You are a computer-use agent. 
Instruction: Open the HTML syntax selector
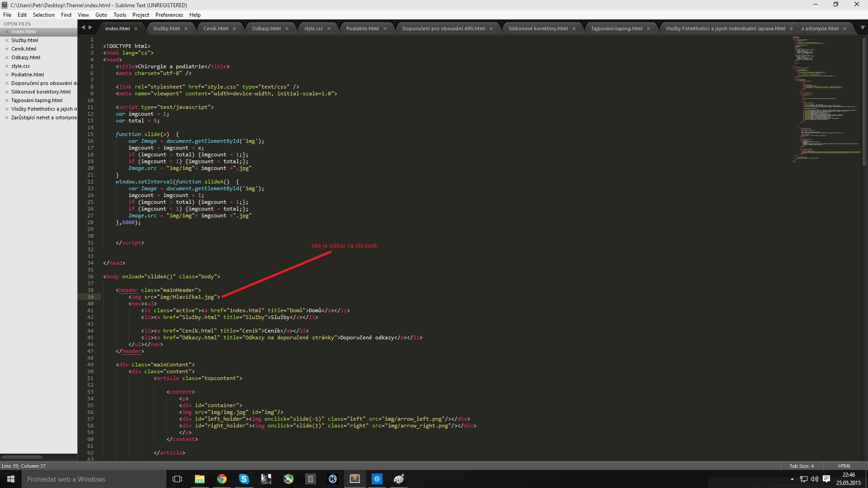(844, 466)
